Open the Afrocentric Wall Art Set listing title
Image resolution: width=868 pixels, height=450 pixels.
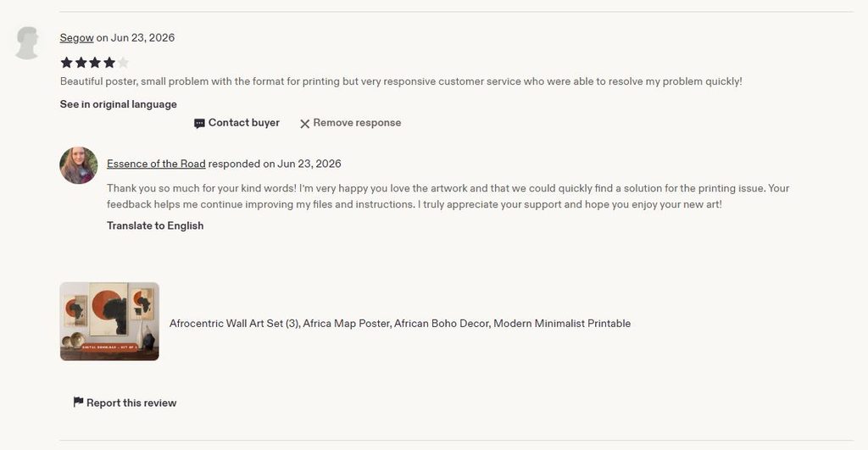coord(400,323)
